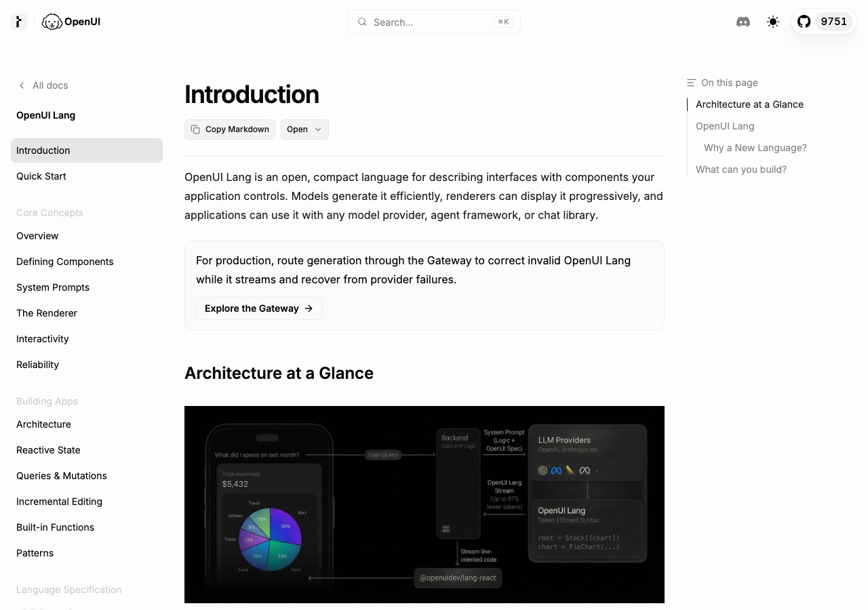868x610 pixels.
Task: Go back via All docs arrow
Action: pyautogui.click(x=42, y=85)
